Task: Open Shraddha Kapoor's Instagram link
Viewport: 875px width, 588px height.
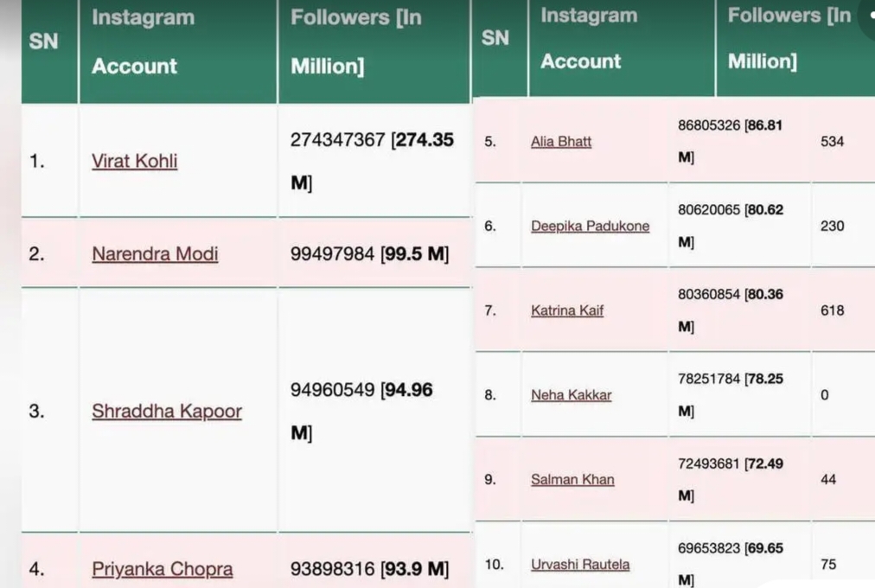Action: tap(167, 411)
